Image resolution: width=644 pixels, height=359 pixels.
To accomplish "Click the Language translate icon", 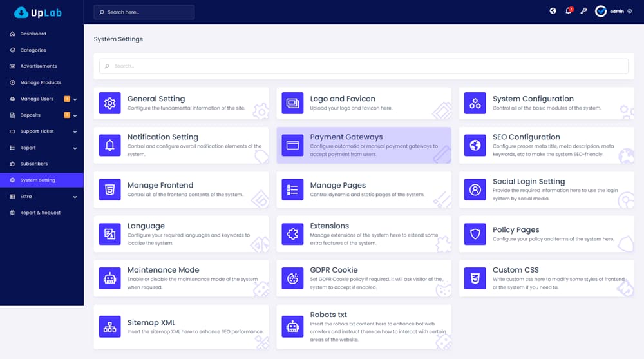I will [109, 234].
